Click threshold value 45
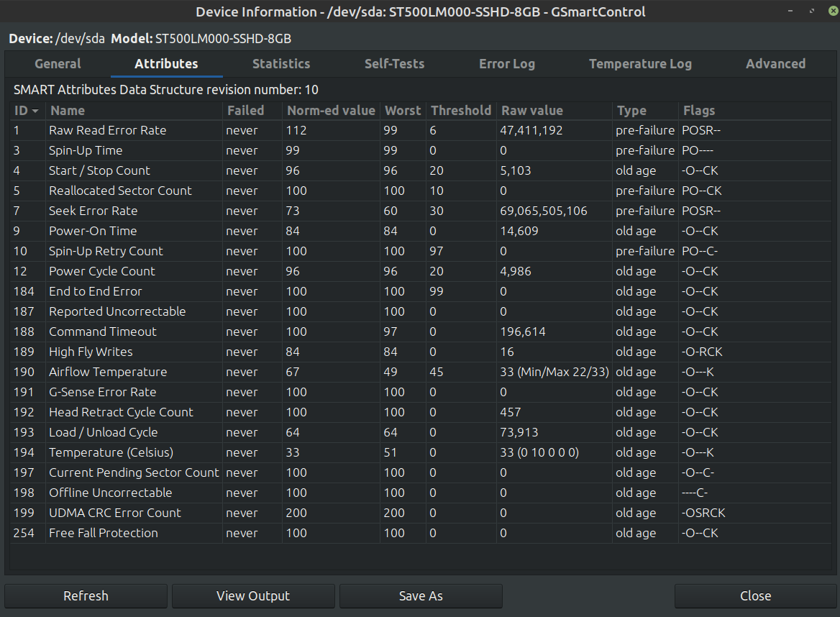The height and width of the screenshot is (617, 840). [x=436, y=373]
